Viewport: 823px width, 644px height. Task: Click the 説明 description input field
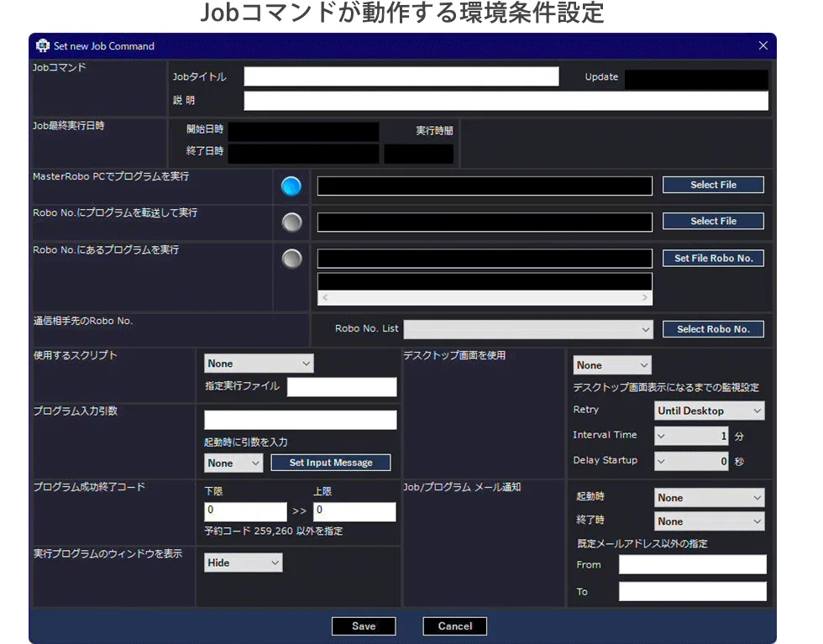pos(506,101)
